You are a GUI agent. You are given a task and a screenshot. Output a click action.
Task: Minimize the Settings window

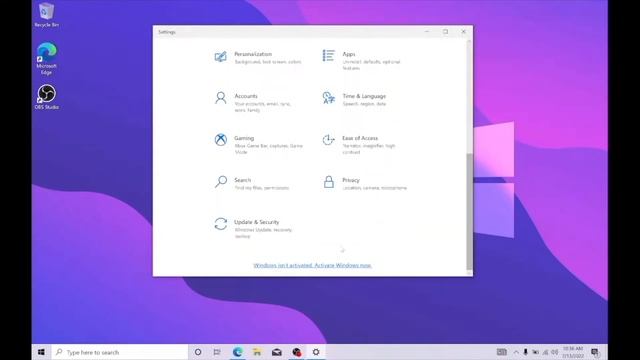(x=427, y=31)
